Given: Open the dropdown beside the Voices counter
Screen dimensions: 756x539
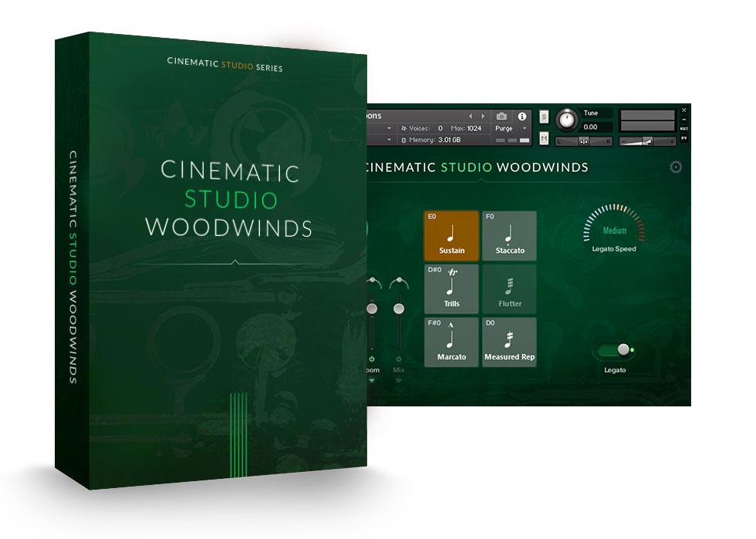Looking at the screenshot, I should [x=388, y=129].
